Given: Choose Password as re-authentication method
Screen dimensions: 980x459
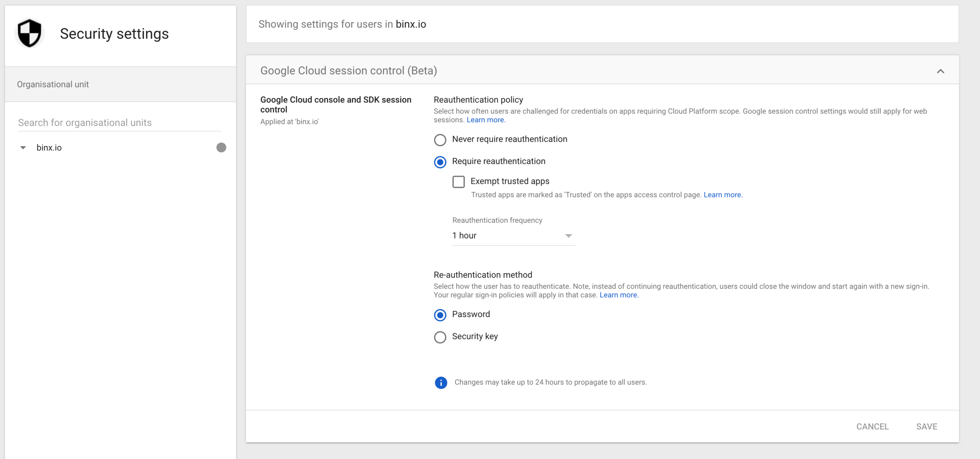Looking at the screenshot, I should pos(440,315).
